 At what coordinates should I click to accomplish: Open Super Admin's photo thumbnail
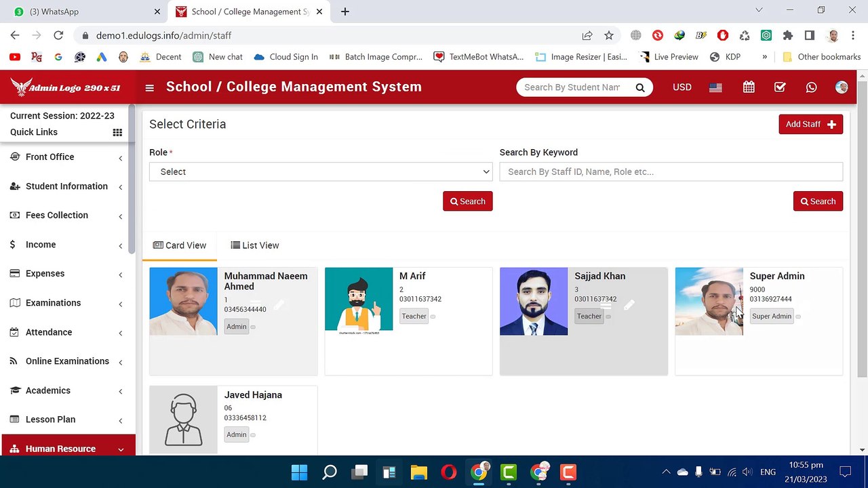[x=709, y=302]
